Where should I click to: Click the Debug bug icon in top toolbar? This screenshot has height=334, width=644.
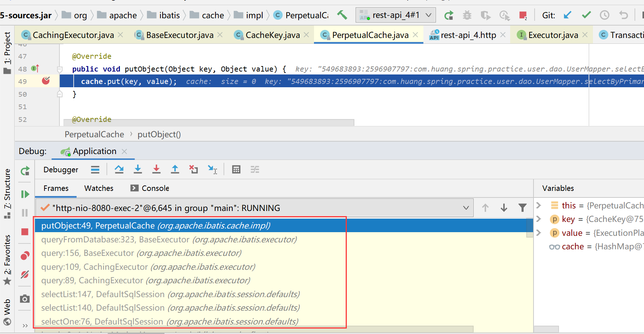tap(467, 15)
